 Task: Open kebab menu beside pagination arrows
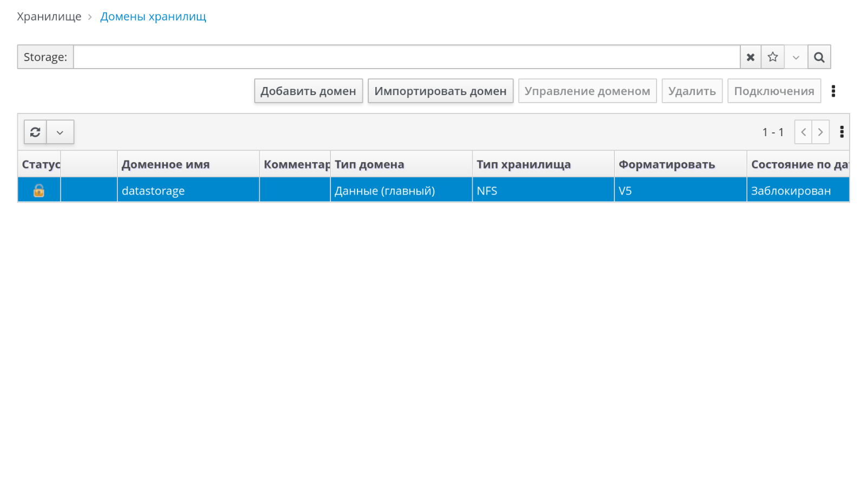tap(842, 132)
